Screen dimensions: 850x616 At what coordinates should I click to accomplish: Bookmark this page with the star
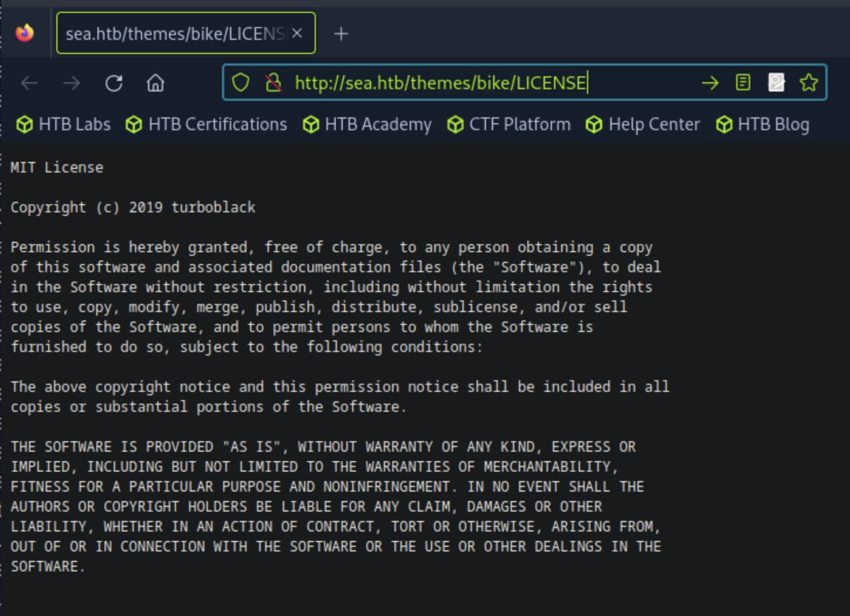click(x=808, y=83)
